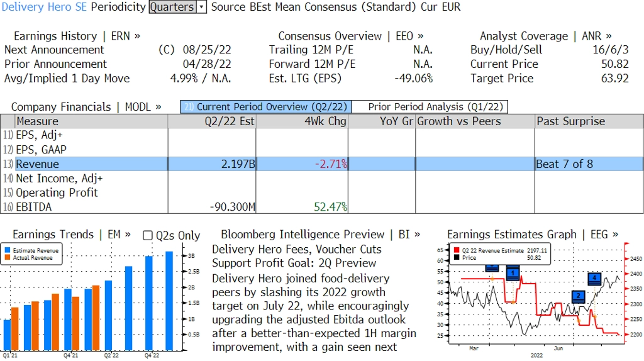Click the 4Wk Chg column header

point(302,121)
